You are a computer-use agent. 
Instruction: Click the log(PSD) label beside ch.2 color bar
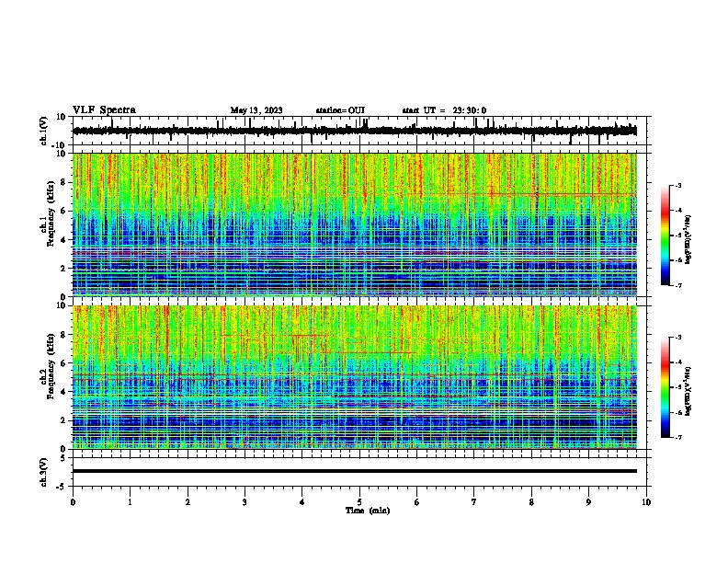pos(688,391)
